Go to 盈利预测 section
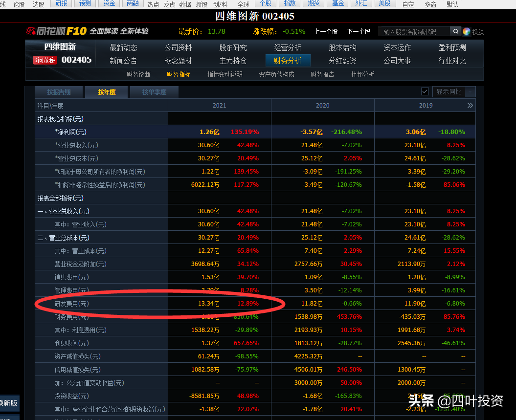Viewport: 516px width, 420px height. (x=452, y=48)
